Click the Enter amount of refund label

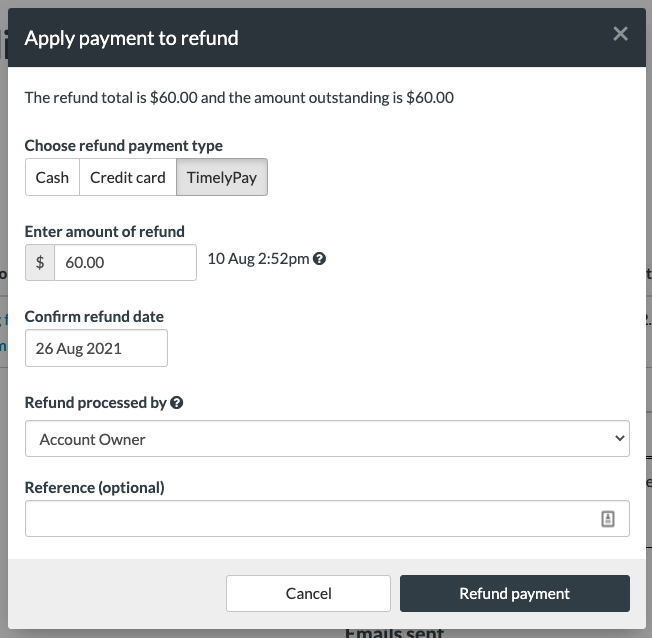105,231
